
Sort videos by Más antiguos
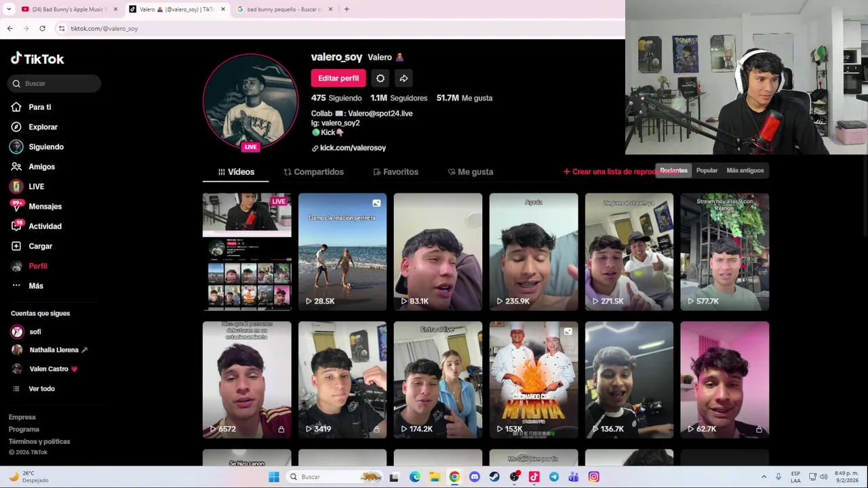pyautogui.click(x=745, y=171)
